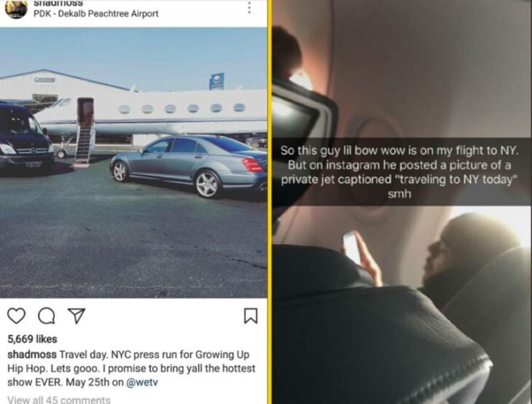Tap the post caption text
Viewport: 532px width, 404px height.
132,368
